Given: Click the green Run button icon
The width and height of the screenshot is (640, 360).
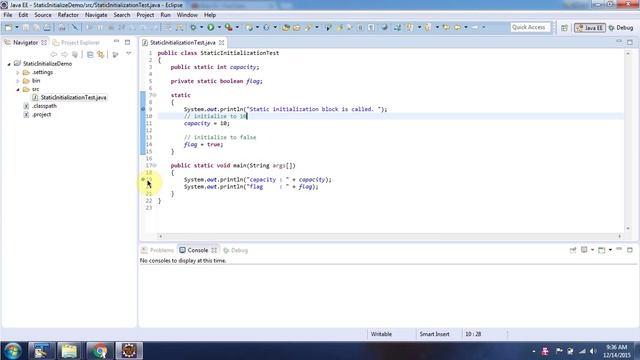Looking at the screenshot, I should tap(211, 27).
